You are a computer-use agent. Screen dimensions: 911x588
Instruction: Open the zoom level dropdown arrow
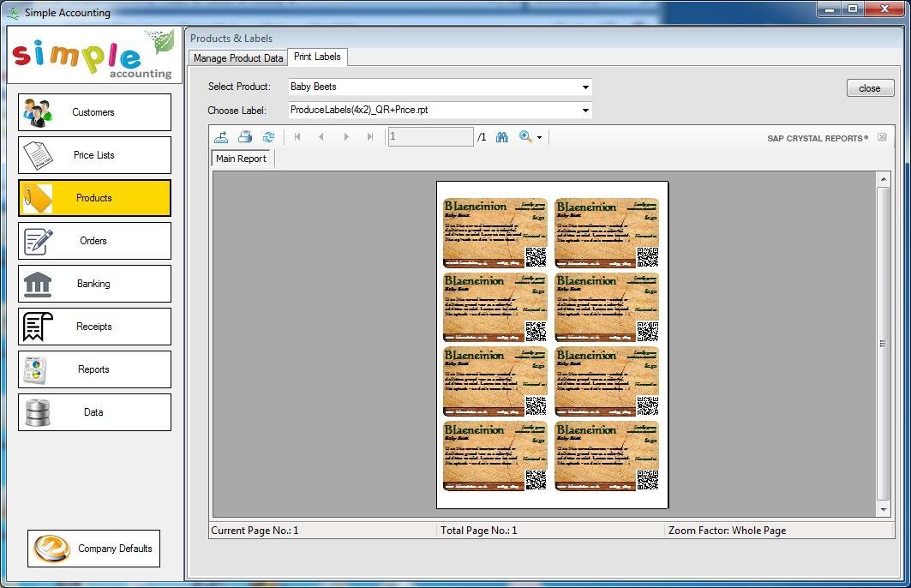tap(540, 138)
